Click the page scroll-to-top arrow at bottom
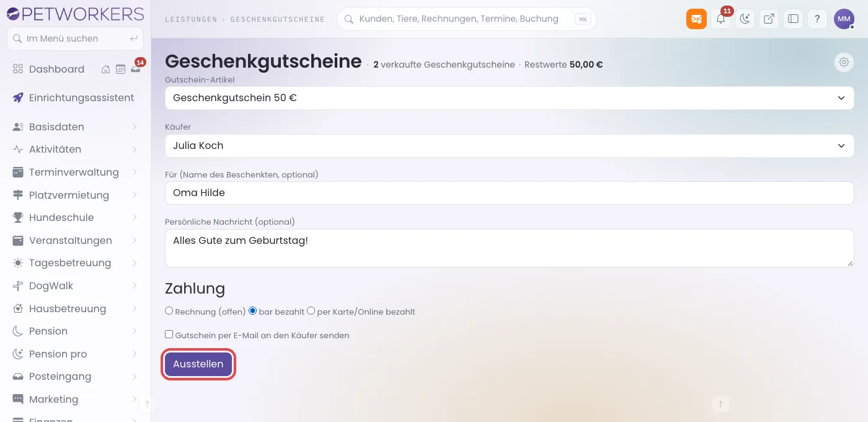Viewport: 868px width, 422px height. coord(720,404)
